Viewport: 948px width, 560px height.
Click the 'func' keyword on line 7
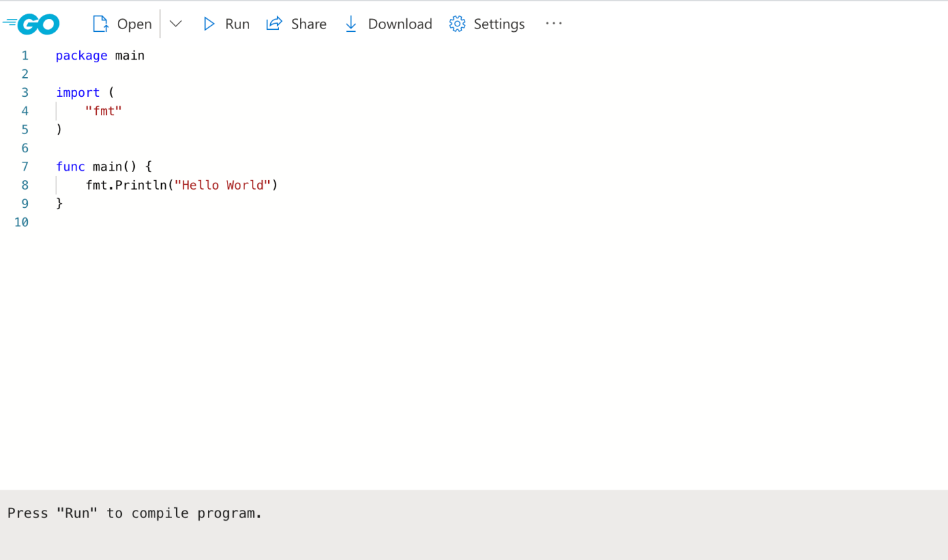pos(70,167)
